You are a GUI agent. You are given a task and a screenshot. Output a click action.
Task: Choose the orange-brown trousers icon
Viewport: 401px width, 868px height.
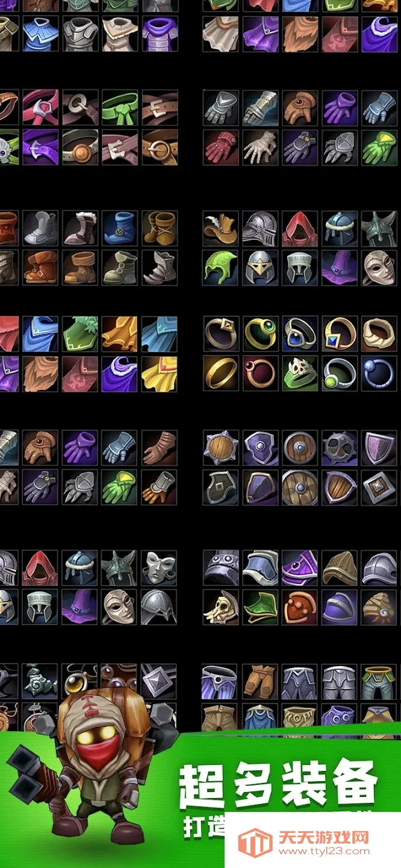pyautogui.click(x=260, y=682)
